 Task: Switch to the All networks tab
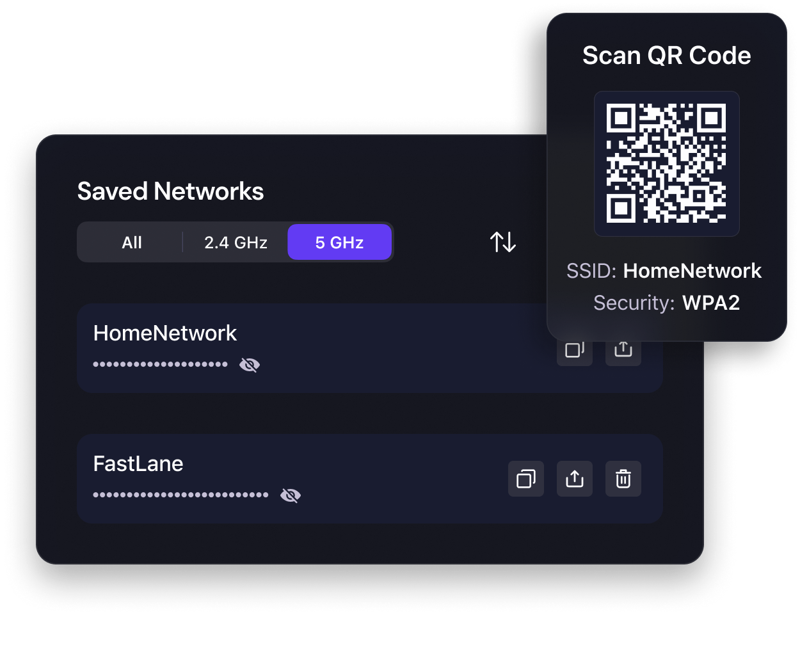(x=132, y=243)
